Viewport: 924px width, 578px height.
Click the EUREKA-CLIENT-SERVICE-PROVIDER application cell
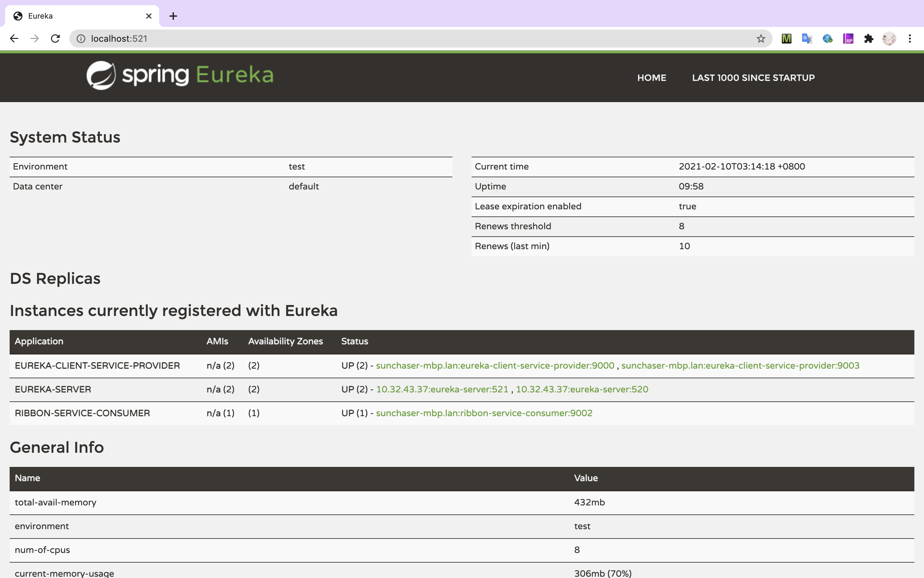(97, 365)
